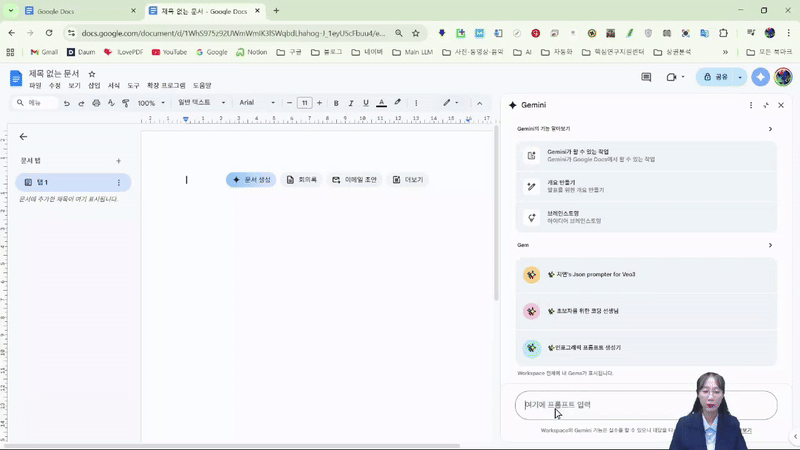Toggle underline formatting
Viewport: 800px width, 450px height.
(366, 103)
